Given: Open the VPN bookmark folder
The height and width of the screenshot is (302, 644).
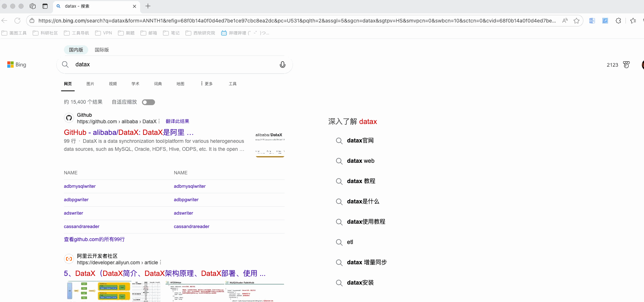Looking at the screenshot, I should tap(103, 33).
